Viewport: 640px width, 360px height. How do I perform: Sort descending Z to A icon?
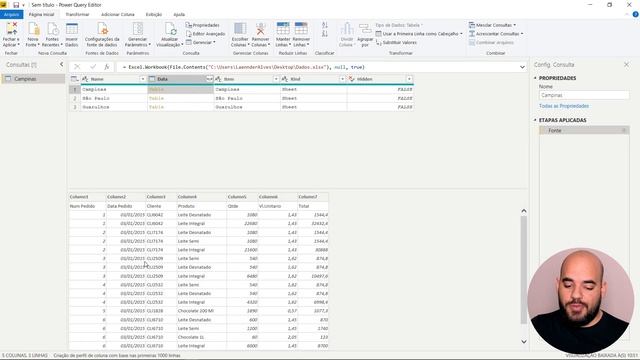[x=324, y=34]
